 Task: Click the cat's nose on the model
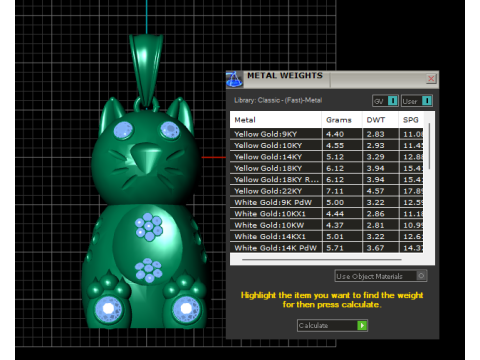[x=145, y=157]
